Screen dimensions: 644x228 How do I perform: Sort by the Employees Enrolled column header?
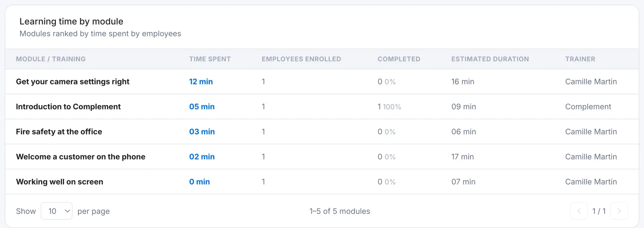[301, 59]
